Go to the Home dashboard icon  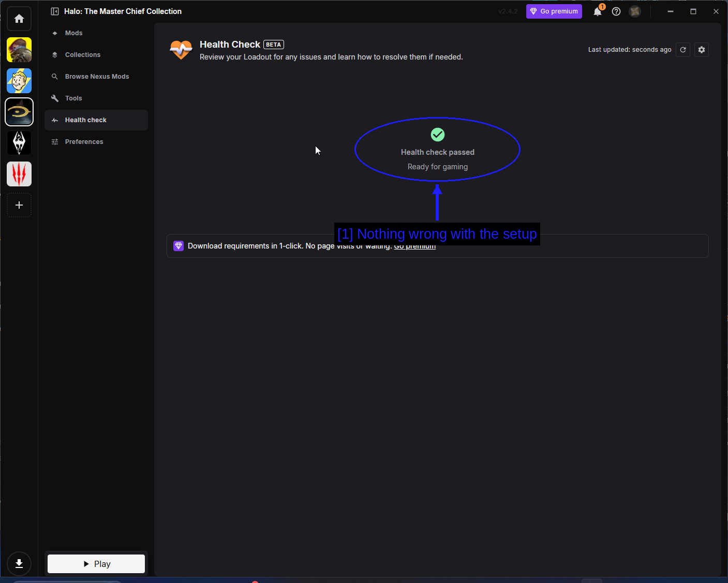click(19, 19)
